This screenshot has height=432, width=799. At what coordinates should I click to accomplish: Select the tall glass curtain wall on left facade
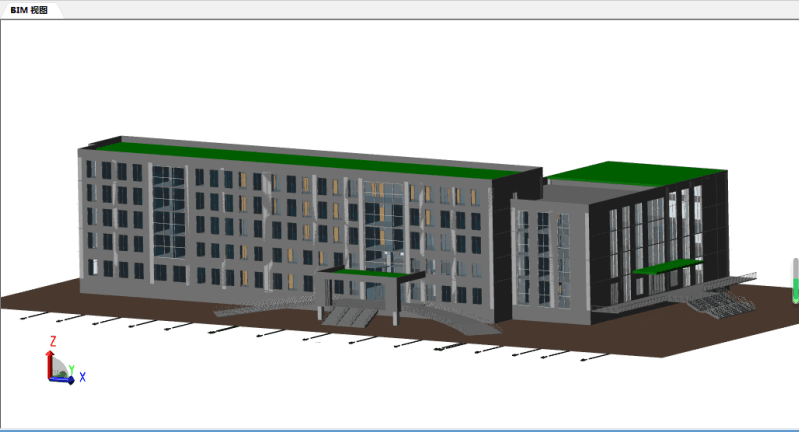[169, 211]
